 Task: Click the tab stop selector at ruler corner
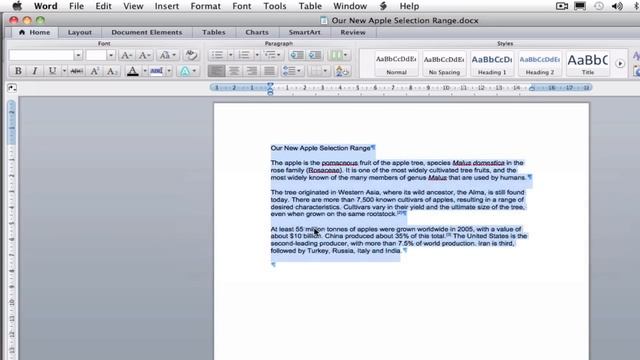tap(12, 88)
